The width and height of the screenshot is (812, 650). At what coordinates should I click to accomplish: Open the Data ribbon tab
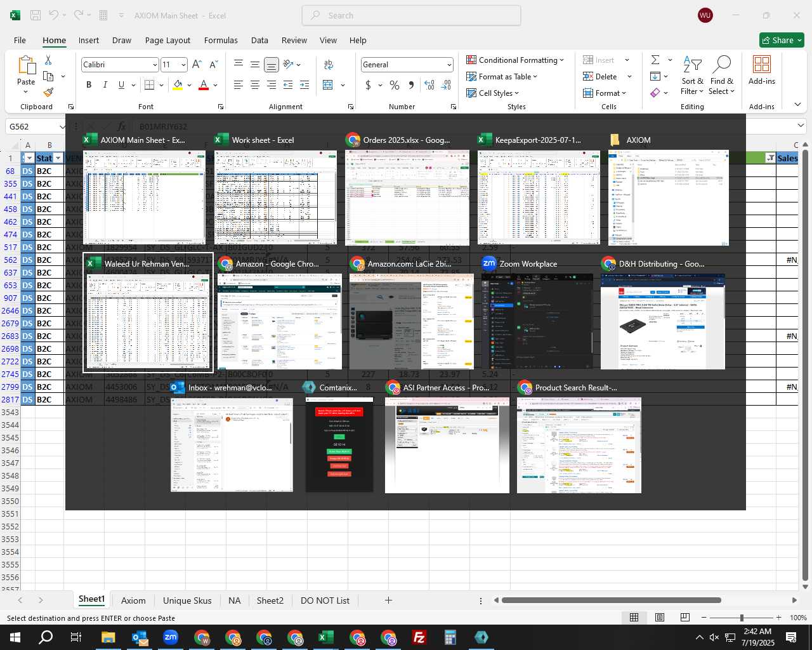click(259, 40)
